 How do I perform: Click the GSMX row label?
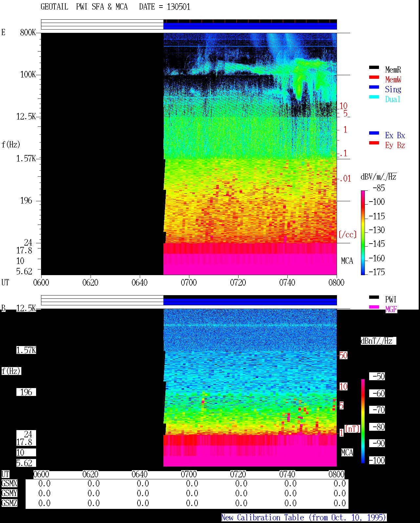pos(9,484)
